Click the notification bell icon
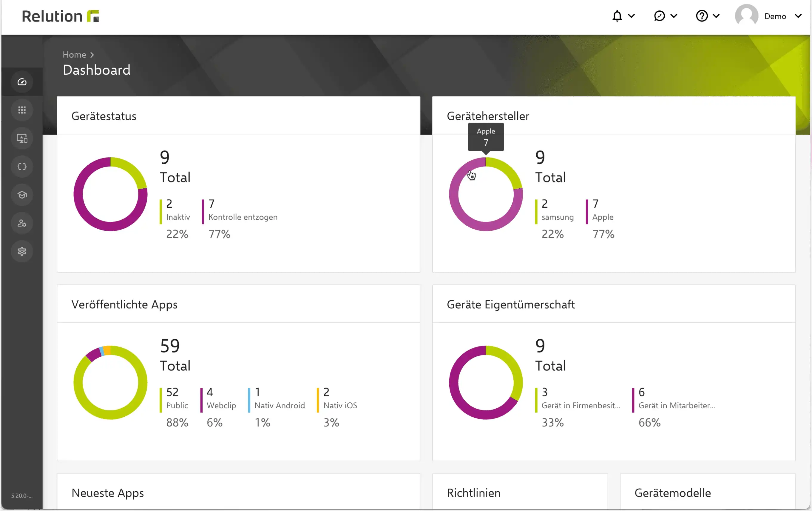The image size is (812, 511). [617, 16]
